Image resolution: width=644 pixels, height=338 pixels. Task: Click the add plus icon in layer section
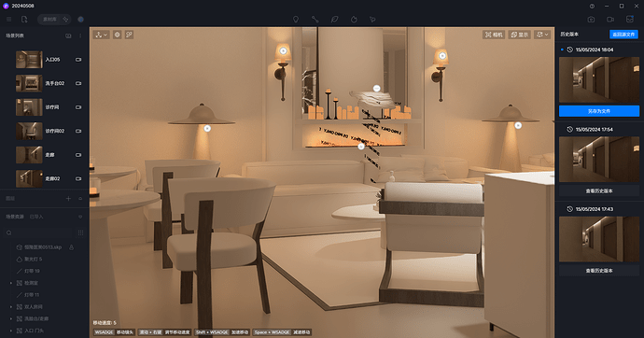click(x=68, y=198)
